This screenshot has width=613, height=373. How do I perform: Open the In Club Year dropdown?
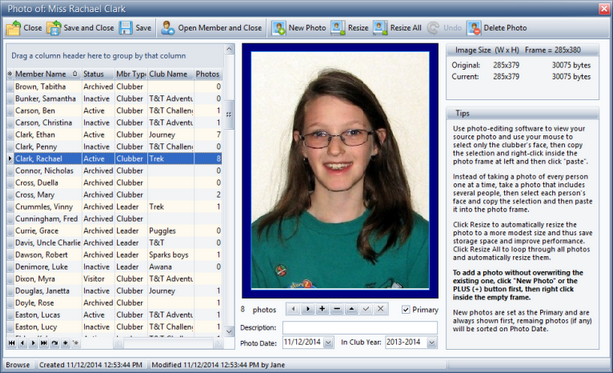(x=432, y=343)
